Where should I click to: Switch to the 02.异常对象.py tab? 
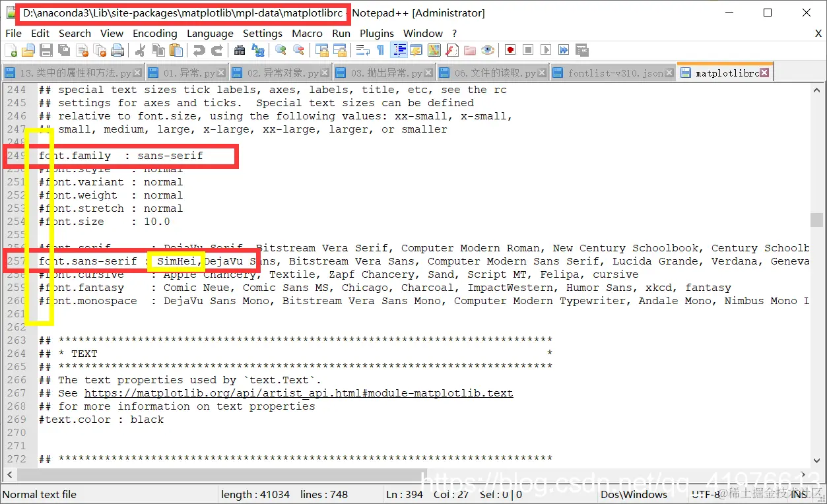[280, 73]
